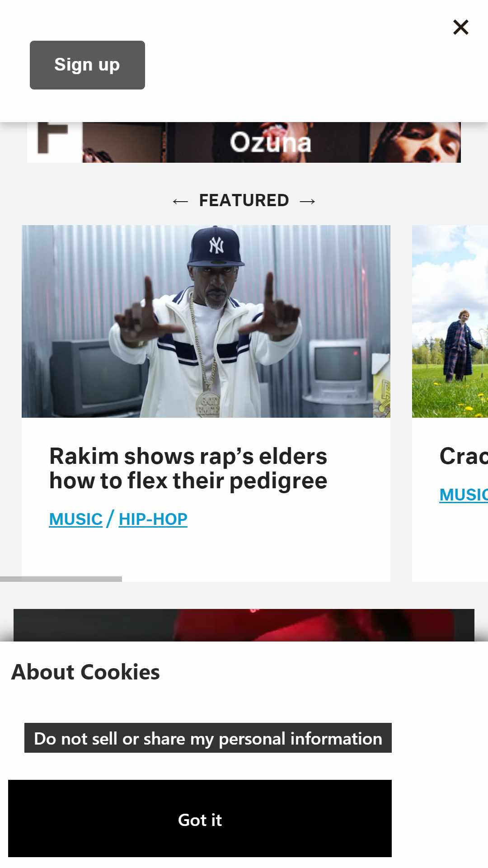Screen dimensions: 488x868
Task: Open the second featured card's field photo
Action: click(450, 321)
